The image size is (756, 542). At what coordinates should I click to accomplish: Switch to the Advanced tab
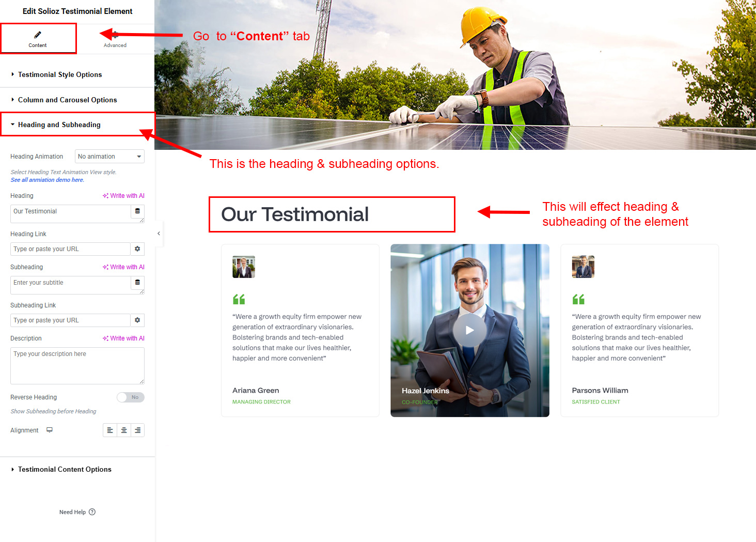tap(115, 40)
